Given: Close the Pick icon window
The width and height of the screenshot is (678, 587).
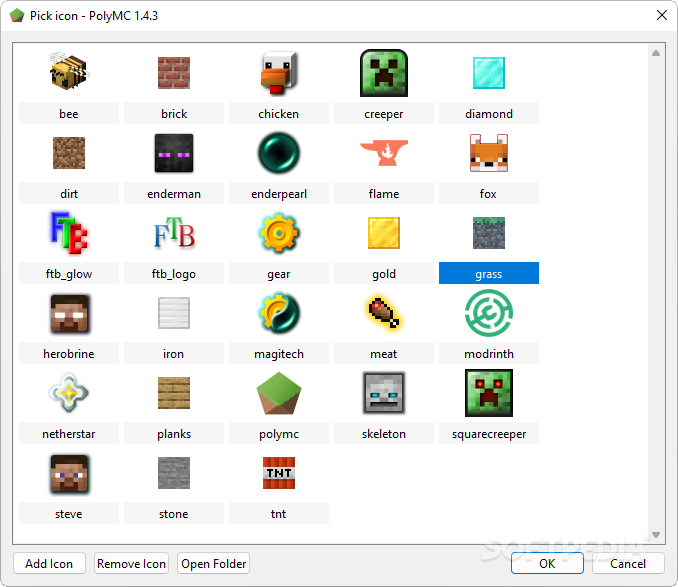Looking at the screenshot, I should tap(662, 16).
